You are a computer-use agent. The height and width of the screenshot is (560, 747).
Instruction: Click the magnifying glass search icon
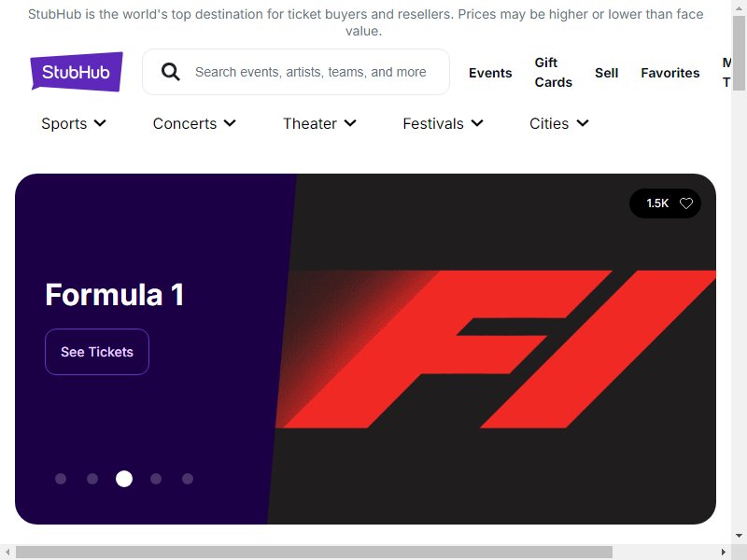click(170, 72)
